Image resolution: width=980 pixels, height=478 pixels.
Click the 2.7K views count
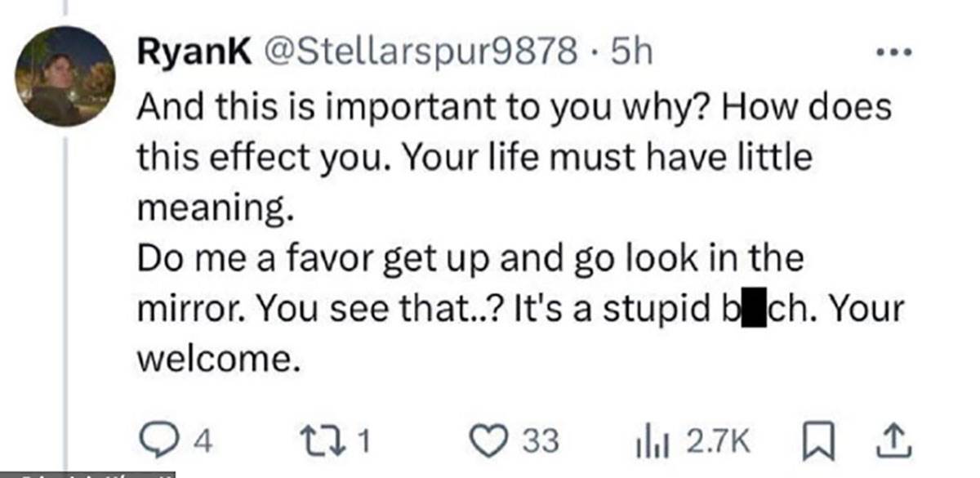(718, 442)
